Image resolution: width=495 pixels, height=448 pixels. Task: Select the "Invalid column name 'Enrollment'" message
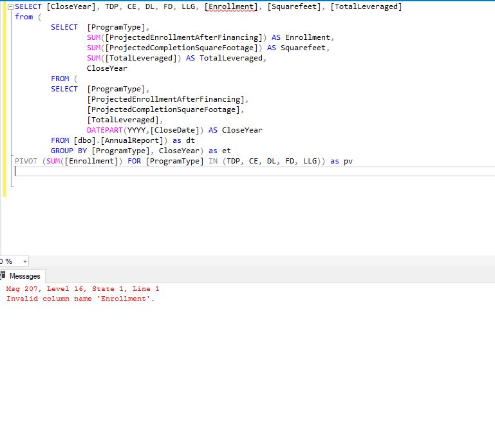[80, 299]
